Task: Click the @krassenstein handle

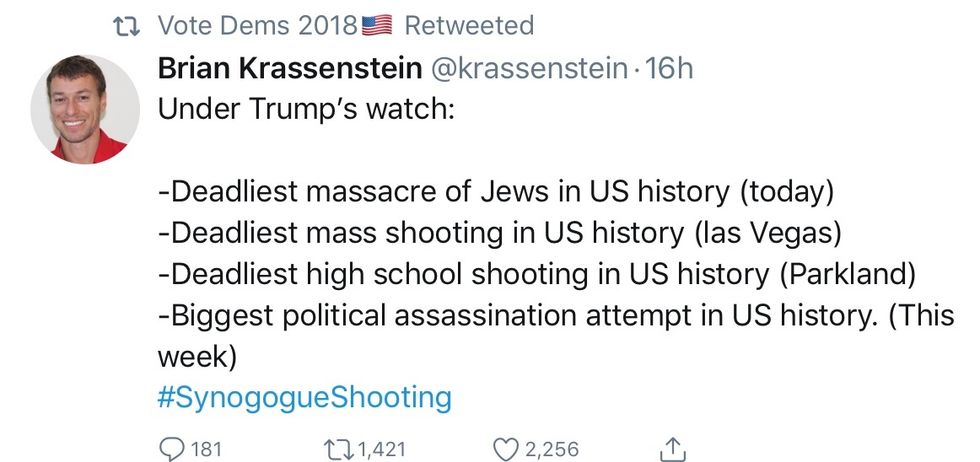Action: point(528,69)
